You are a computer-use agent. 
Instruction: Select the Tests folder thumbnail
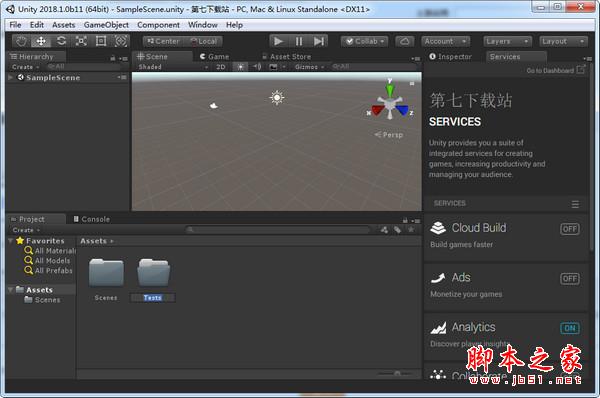click(x=153, y=272)
